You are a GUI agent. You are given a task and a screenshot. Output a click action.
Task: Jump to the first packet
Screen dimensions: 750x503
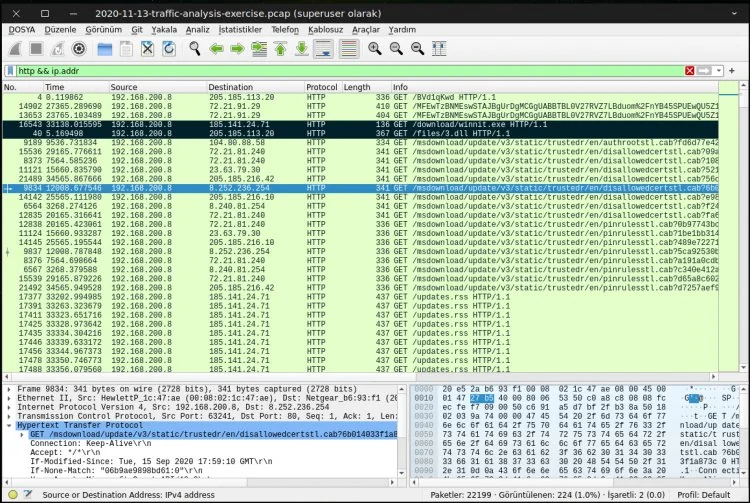(280, 49)
